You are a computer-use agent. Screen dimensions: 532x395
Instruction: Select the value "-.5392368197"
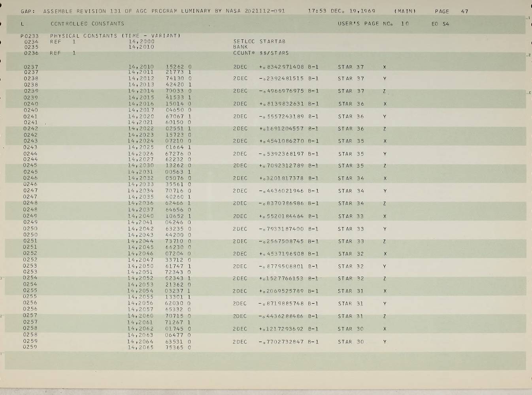[281, 154]
